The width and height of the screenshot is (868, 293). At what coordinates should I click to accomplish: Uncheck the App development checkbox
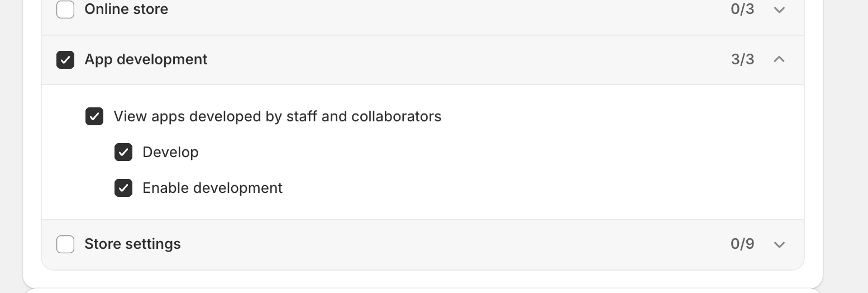coord(65,60)
